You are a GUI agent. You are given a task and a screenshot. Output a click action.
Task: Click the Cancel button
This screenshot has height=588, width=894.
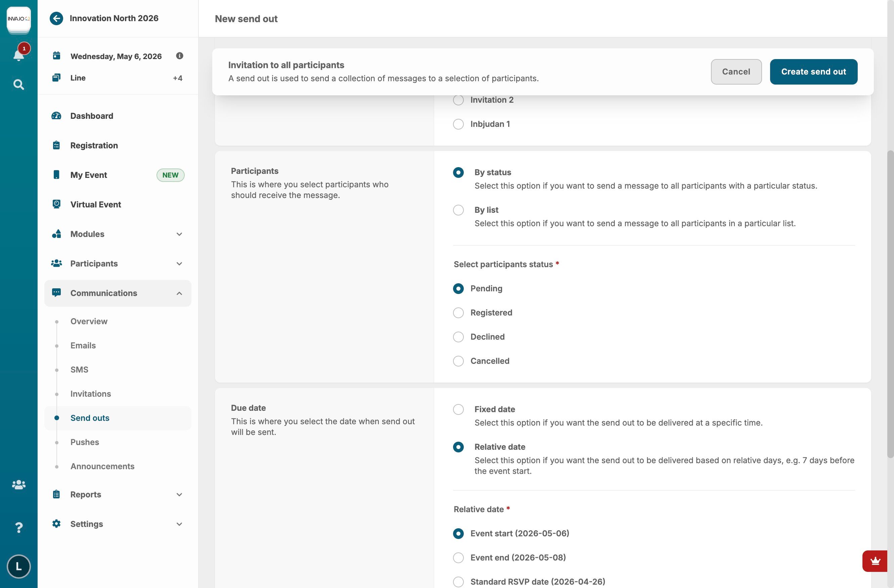coord(736,72)
